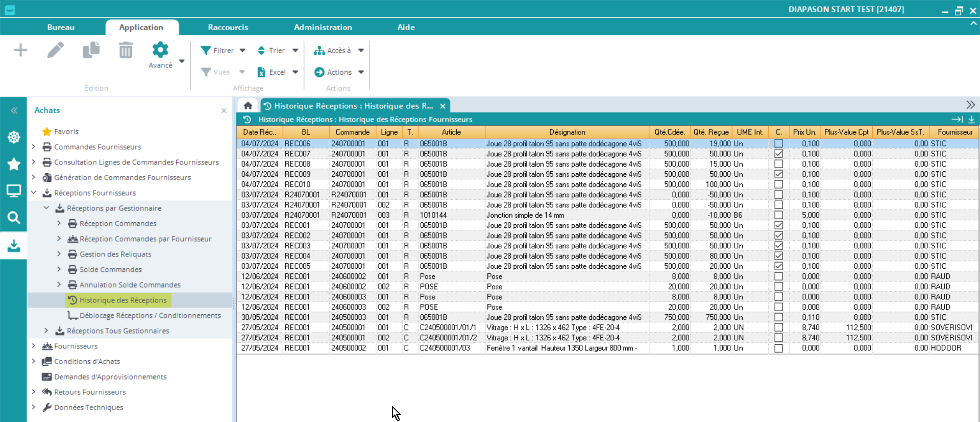
Task: Click the plus icon to add a record
Action: [x=20, y=50]
